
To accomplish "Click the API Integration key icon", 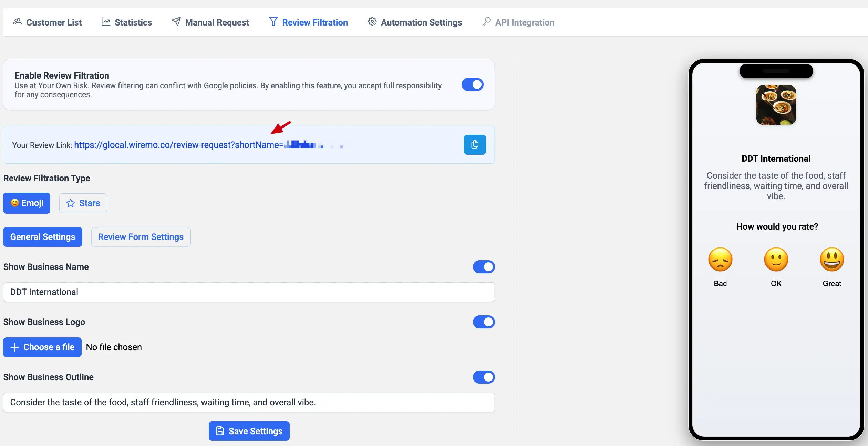I will pyautogui.click(x=486, y=21).
